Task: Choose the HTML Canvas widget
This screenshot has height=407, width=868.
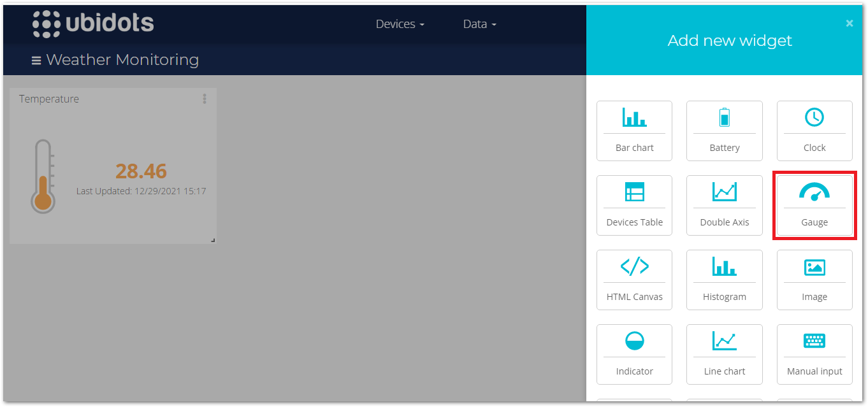Action: pyautogui.click(x=634, y=280)
